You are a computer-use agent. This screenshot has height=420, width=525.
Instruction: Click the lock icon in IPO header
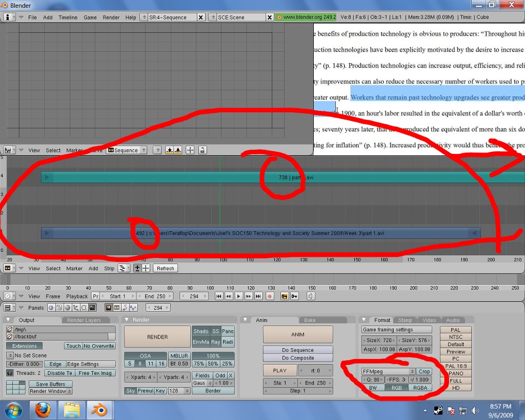202,150
